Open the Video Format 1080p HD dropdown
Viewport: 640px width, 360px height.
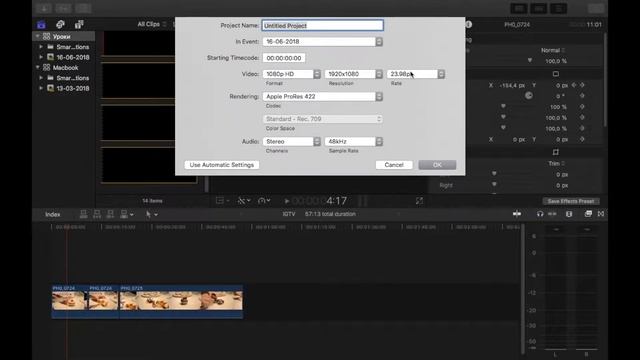[291, 74]
